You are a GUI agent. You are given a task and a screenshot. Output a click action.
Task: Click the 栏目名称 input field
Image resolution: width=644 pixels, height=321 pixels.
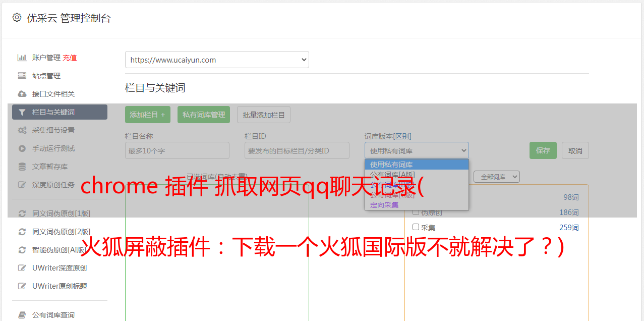click(x=177, y=150)
